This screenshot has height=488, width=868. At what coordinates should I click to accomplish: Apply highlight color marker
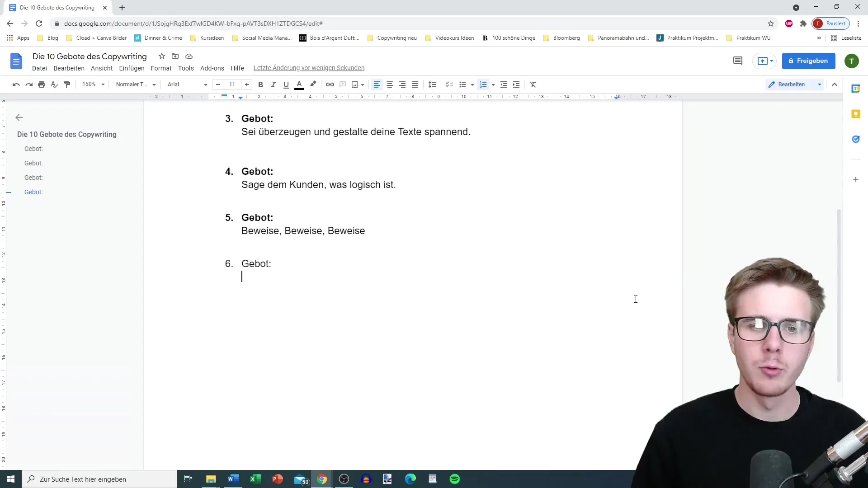(313, 84)
